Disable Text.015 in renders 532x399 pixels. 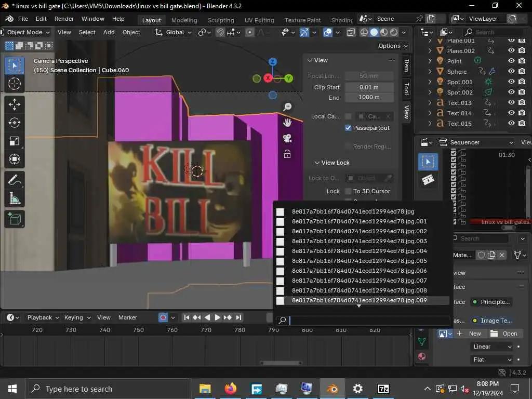tap(522, 123)
